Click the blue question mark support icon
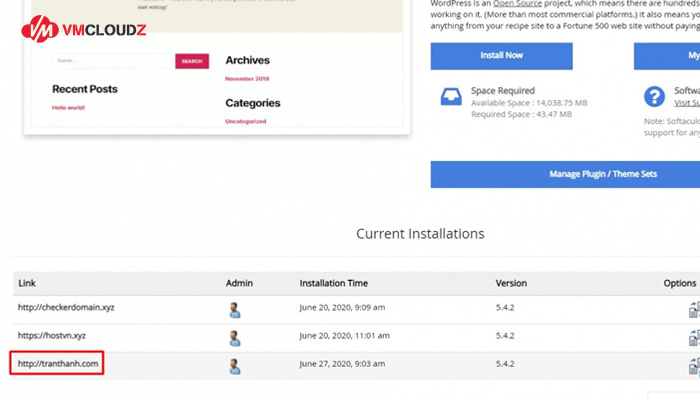Screen dimensions: 700x400 654,96
